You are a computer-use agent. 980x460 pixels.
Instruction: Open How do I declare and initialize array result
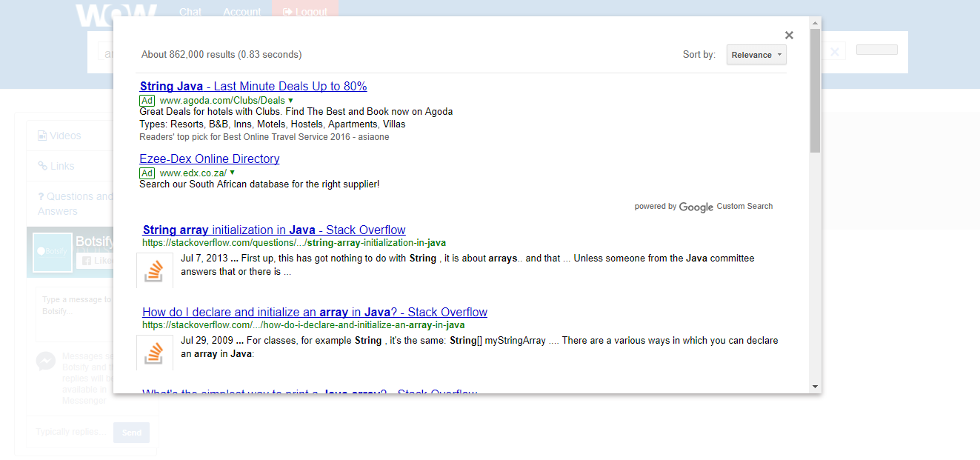[x=315, y=312]
